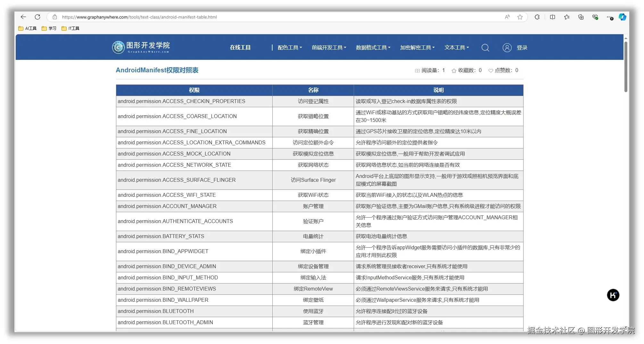The width and height of the screenshot is (644, 344).
Task: Click the browser page refresh icon
Action: pyautogui.click(x=37, y=17)
